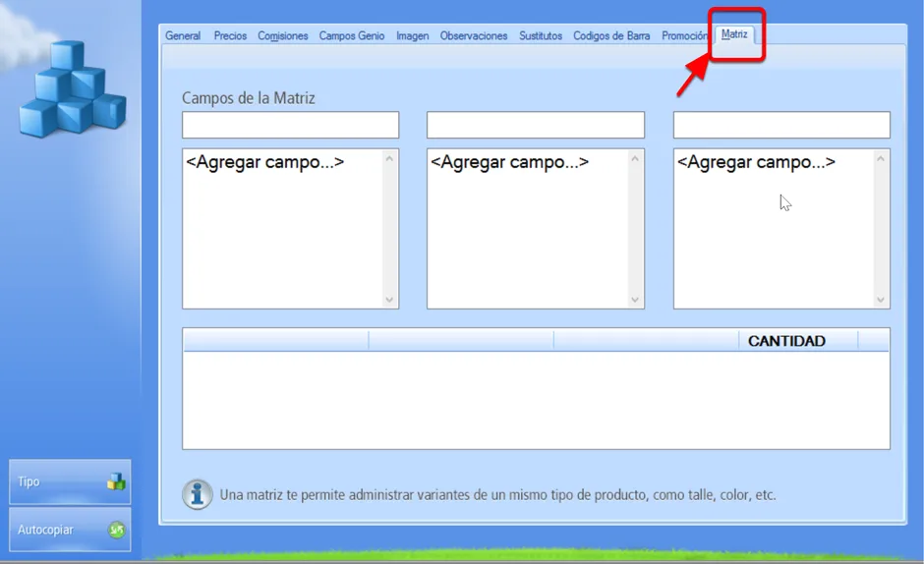Select <Agregar campo...> in the left list
924x564 pixels.
[x=265, y=162]
